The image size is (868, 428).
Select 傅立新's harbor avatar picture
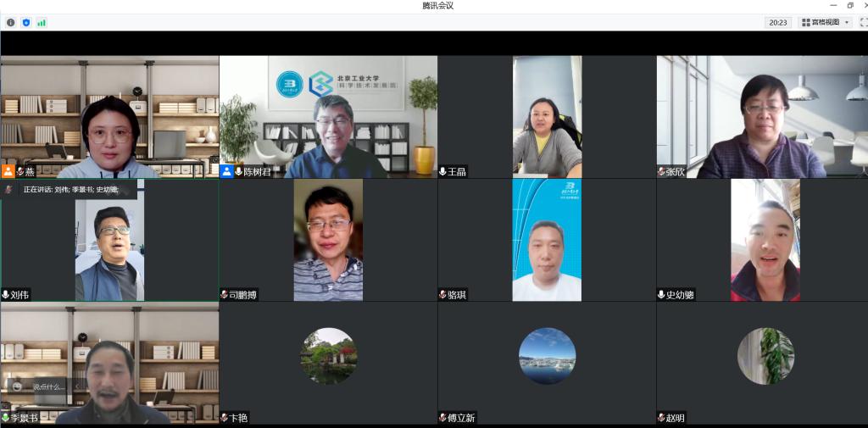(x=547, y=356)
